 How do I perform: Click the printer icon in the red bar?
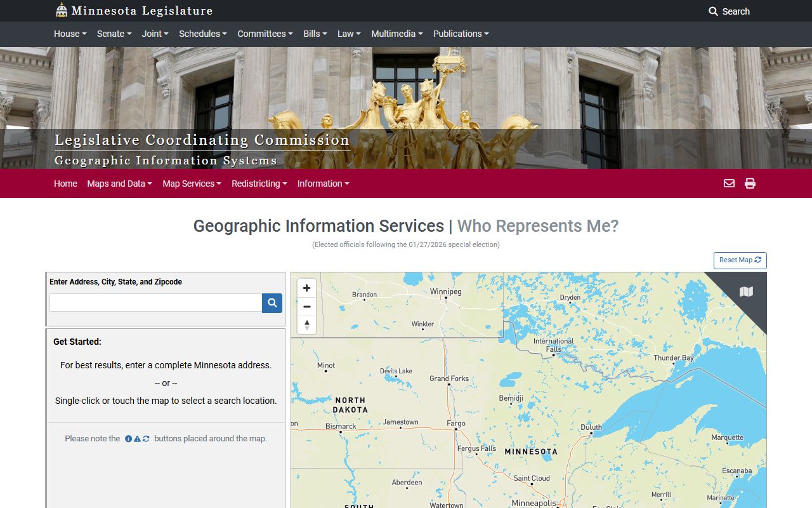(750, 184)
